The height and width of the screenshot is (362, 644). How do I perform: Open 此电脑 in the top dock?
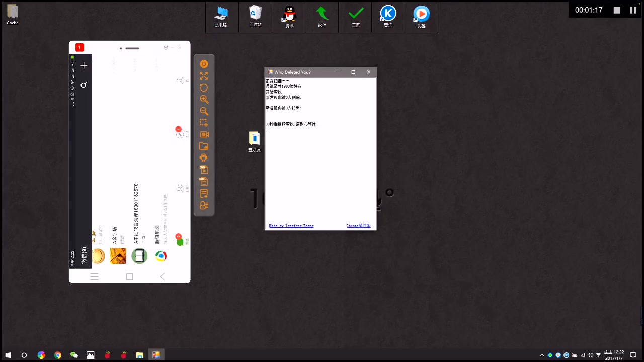point(221,17)
